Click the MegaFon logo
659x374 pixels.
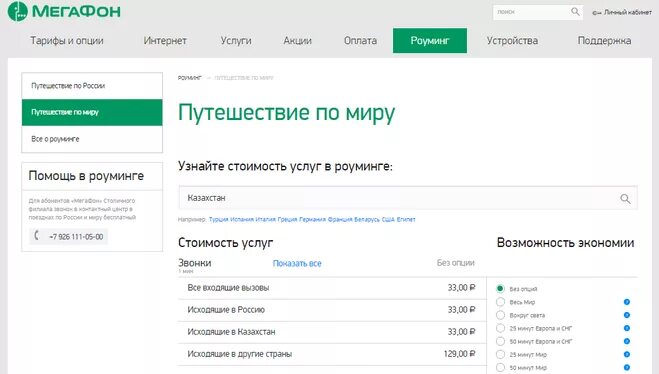tap(64, 11)
